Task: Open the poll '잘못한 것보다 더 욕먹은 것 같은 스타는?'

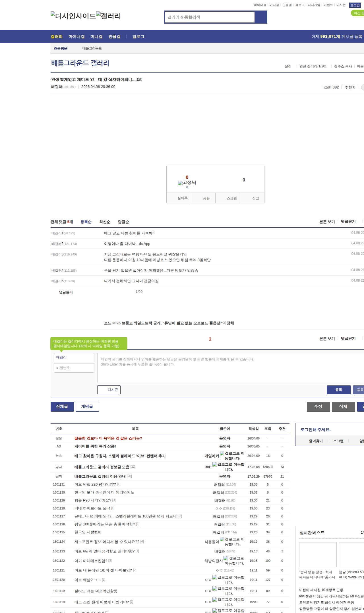Action: tap(108, 438)
